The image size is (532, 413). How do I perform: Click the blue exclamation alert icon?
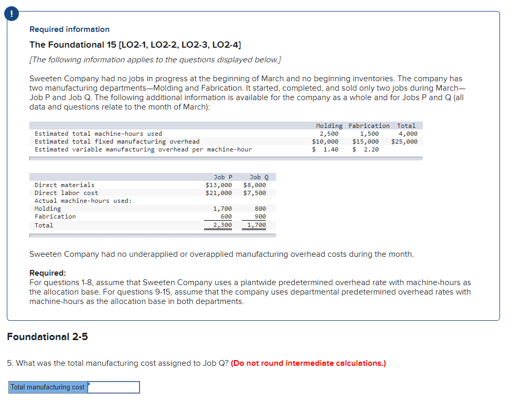click(12, 14)
